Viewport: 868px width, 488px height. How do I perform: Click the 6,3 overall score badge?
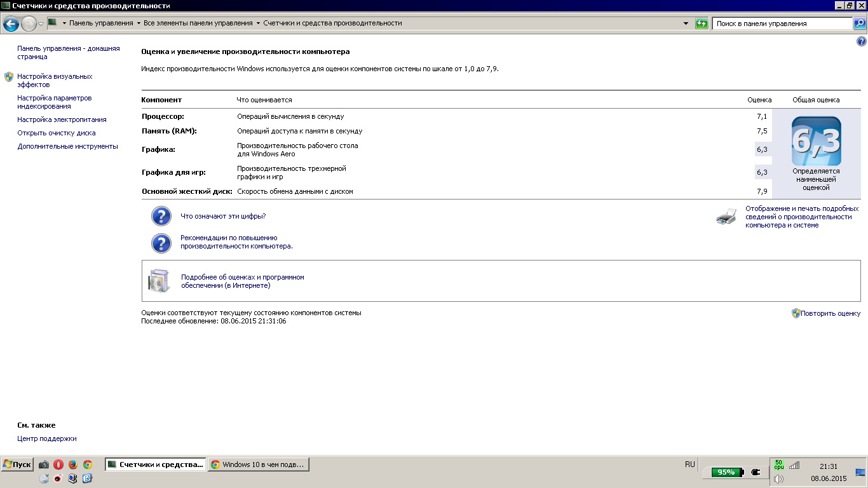tap(816, 141)
